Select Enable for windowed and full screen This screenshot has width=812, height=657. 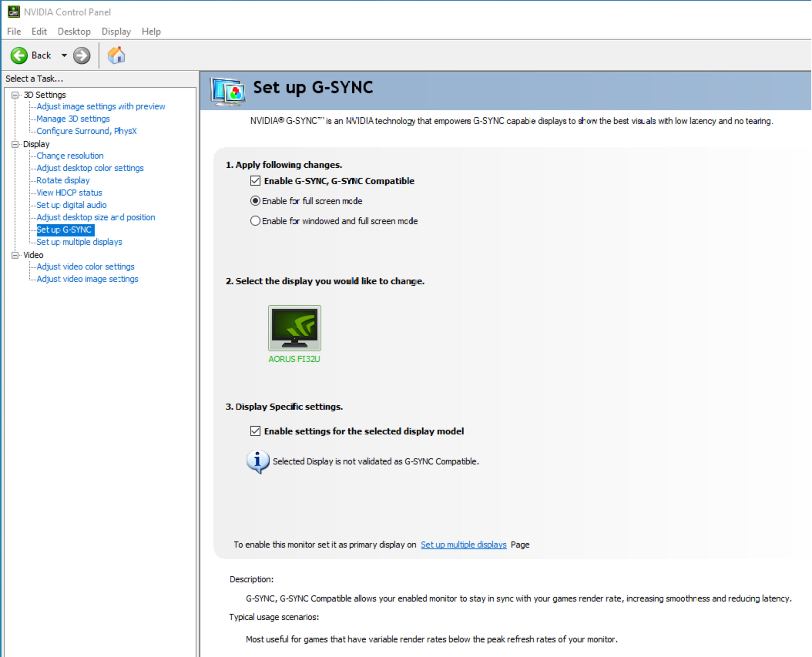click(255, 221)
